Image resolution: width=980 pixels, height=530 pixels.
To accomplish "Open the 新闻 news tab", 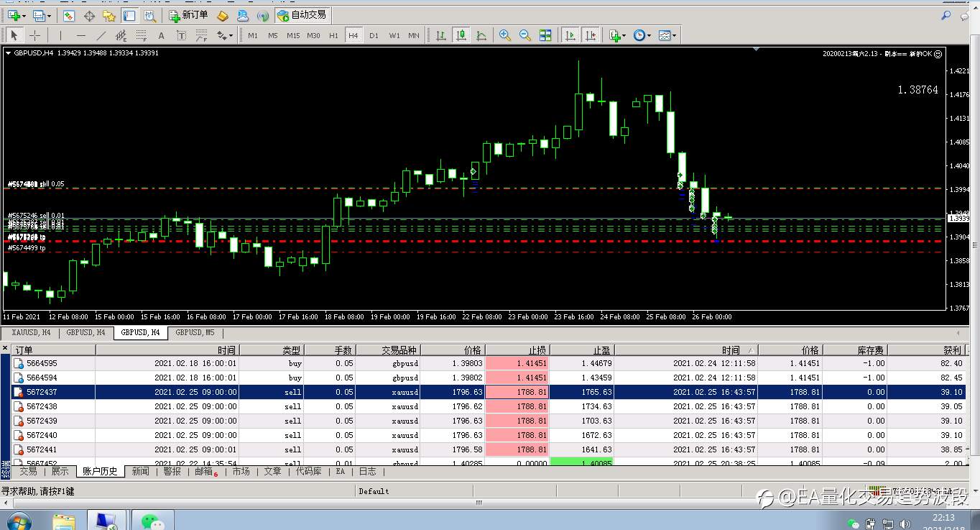I will [141, 472].
